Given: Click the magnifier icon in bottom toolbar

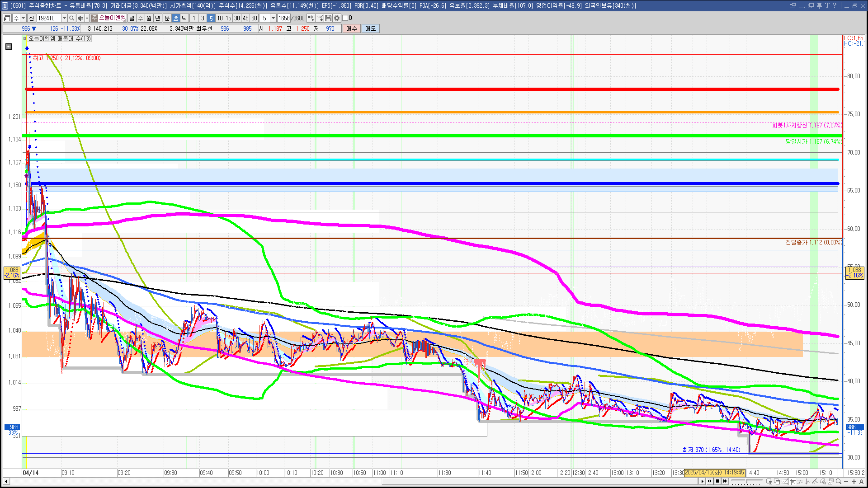Looking at the screenshot, I should tap(838, 481).
